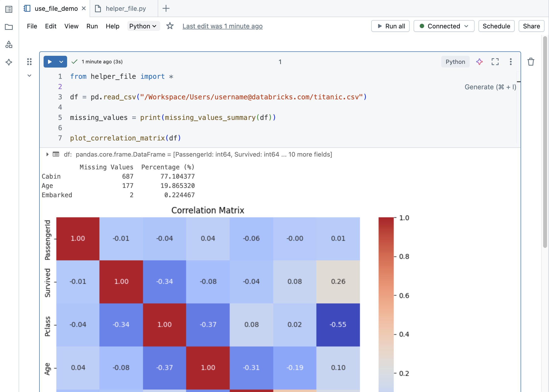Screen dimensions: 549x392
Task: Open the cell kebab options menu
Action: point(511,62)
